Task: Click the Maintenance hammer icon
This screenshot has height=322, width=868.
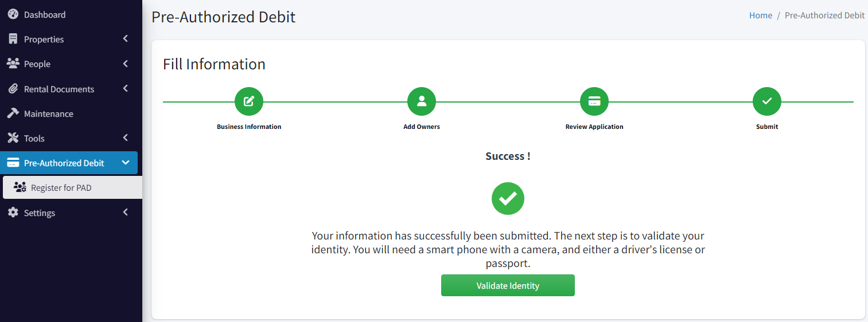Action: (x=13, y=113)
